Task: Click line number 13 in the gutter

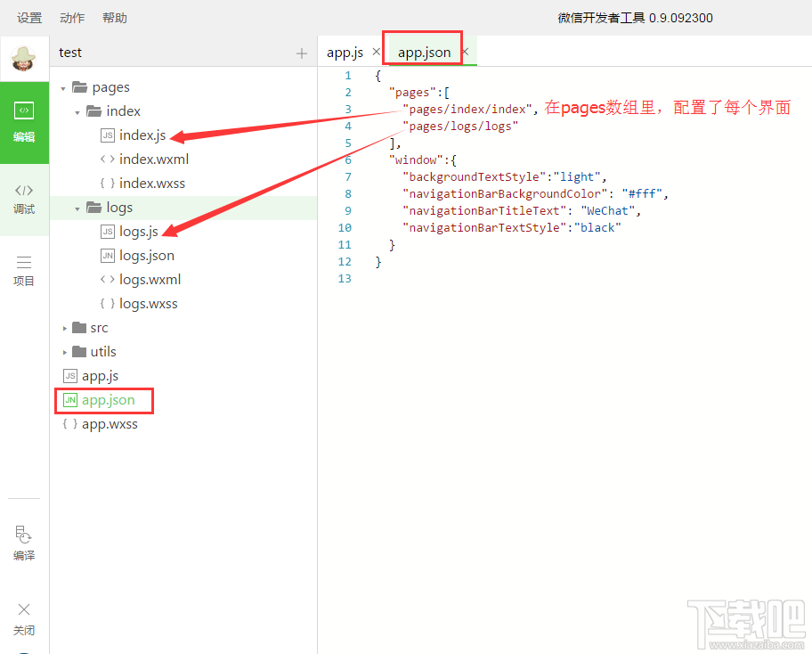Action: [x=345, y=279]
